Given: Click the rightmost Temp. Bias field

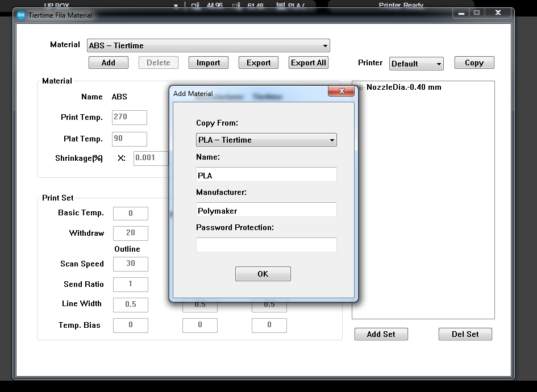Looking at the screenshot, I should (x=269, y=325).
